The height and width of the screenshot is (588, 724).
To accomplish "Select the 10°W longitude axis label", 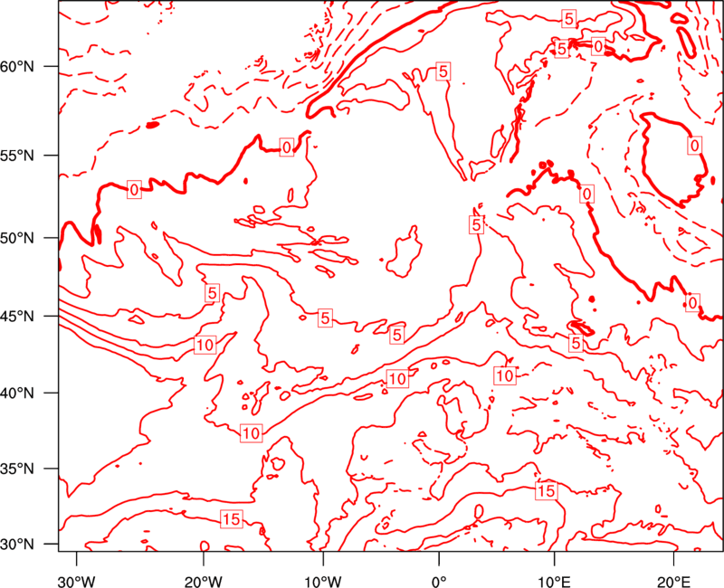I will [322, 581].
